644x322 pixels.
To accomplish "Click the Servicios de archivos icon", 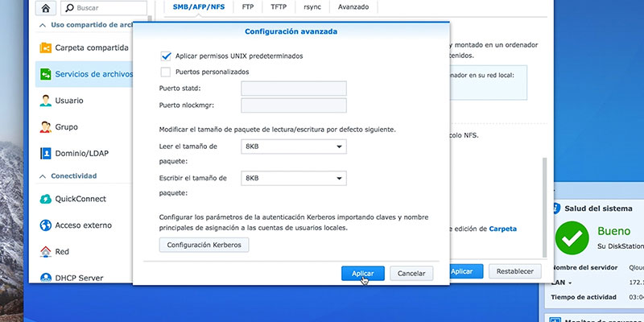I will [46, 74].
